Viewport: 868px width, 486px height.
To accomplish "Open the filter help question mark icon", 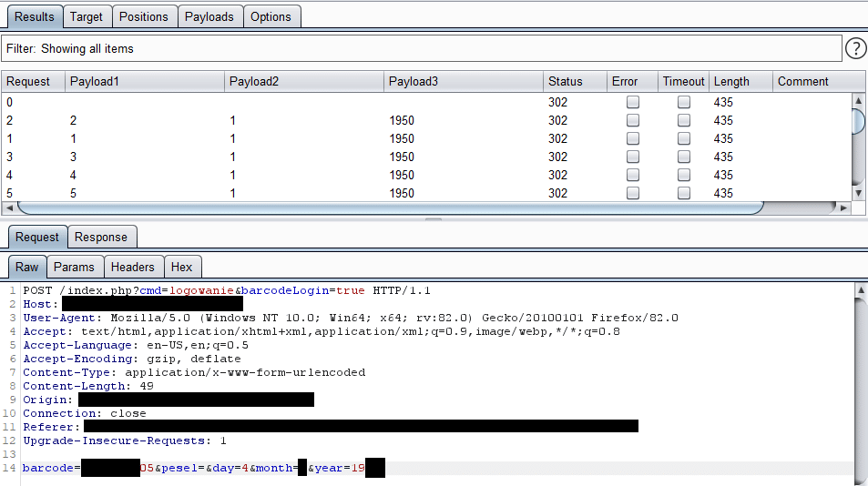I will (856, 48).
